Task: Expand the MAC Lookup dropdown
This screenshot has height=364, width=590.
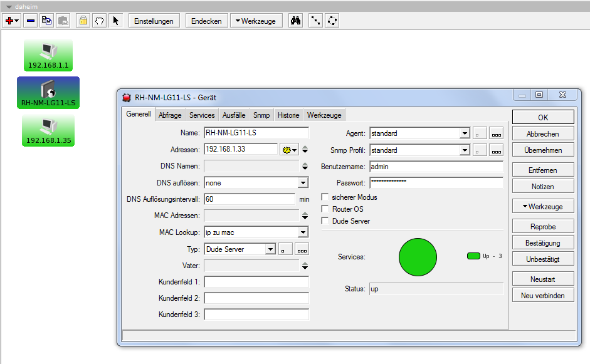Action: tap(303, 232)
